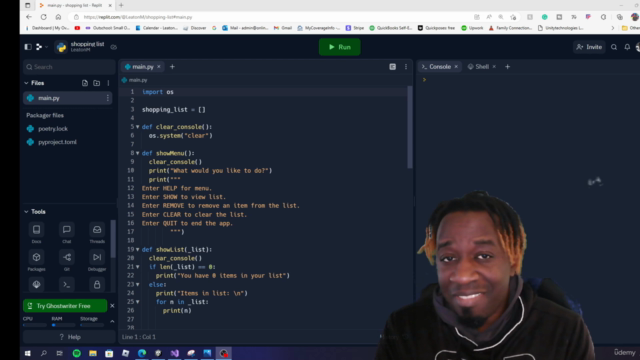Open the Upwork bookmark
The image size is (640, 360).
472,28
